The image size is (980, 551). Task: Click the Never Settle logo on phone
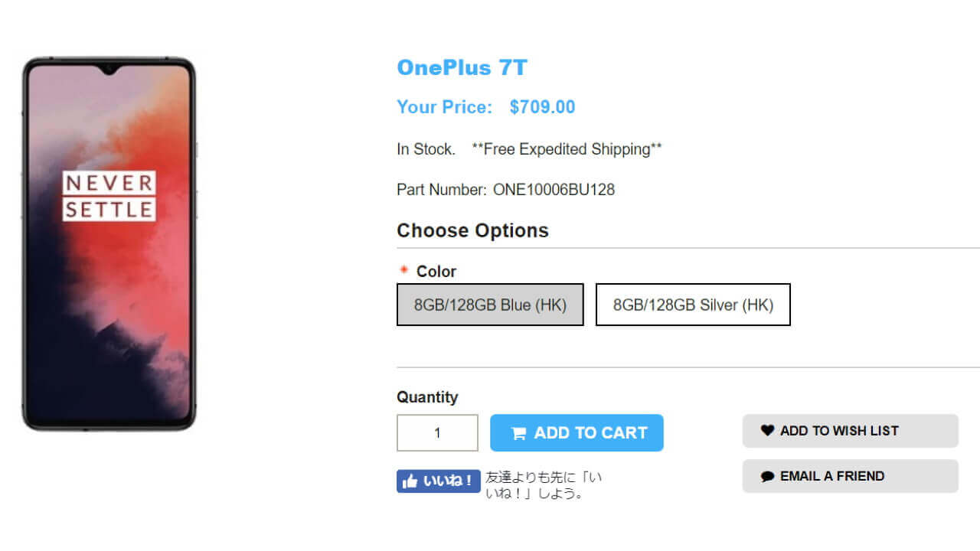[x=109, y=196]
